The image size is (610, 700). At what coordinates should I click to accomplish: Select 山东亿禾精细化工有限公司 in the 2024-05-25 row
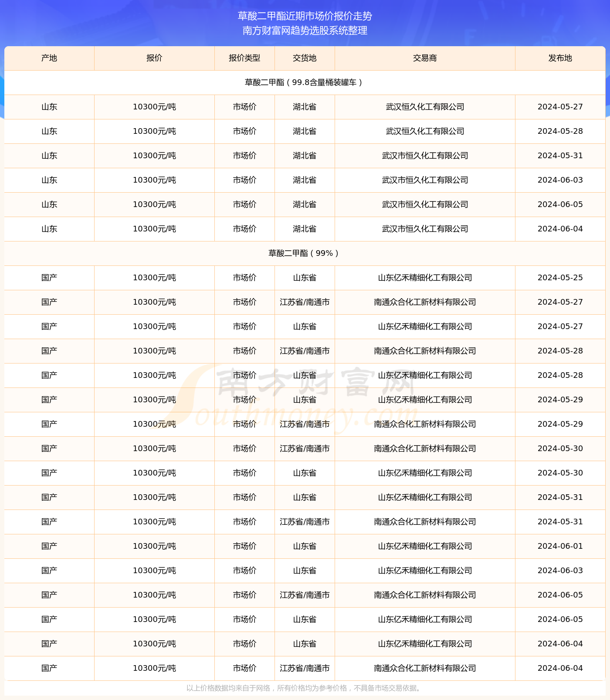click(425, 278)
